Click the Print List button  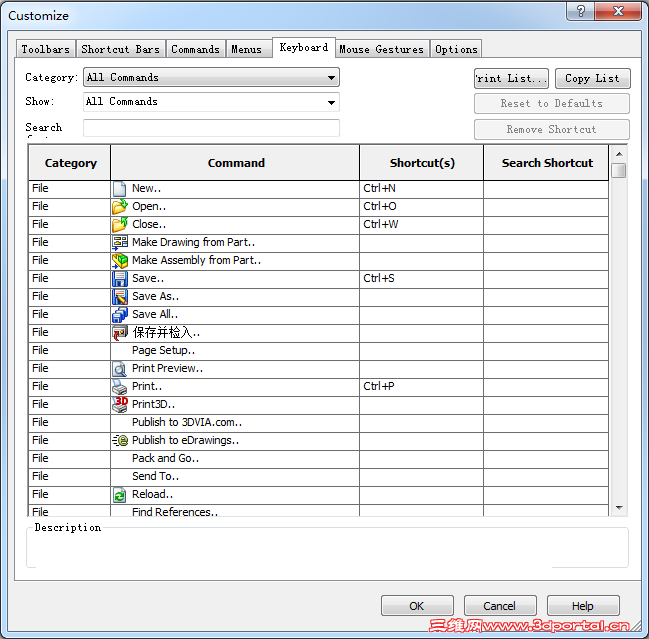tap(511, 79)
